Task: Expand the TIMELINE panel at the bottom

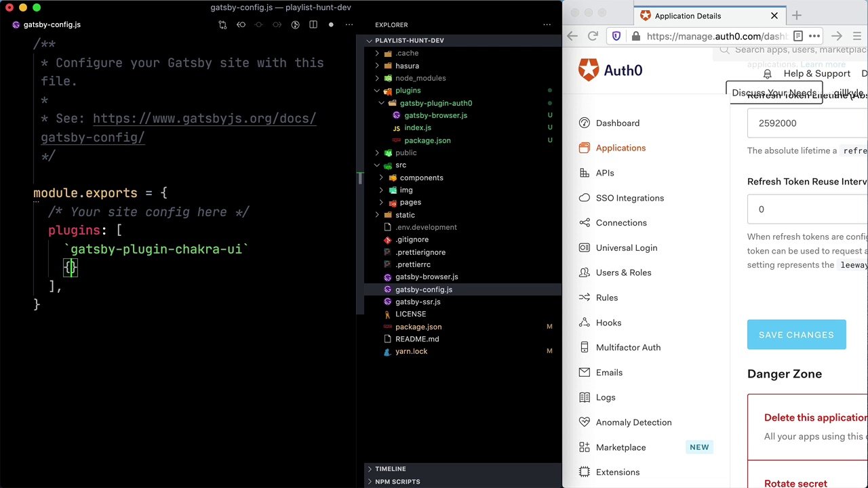Action: [390, 468]
